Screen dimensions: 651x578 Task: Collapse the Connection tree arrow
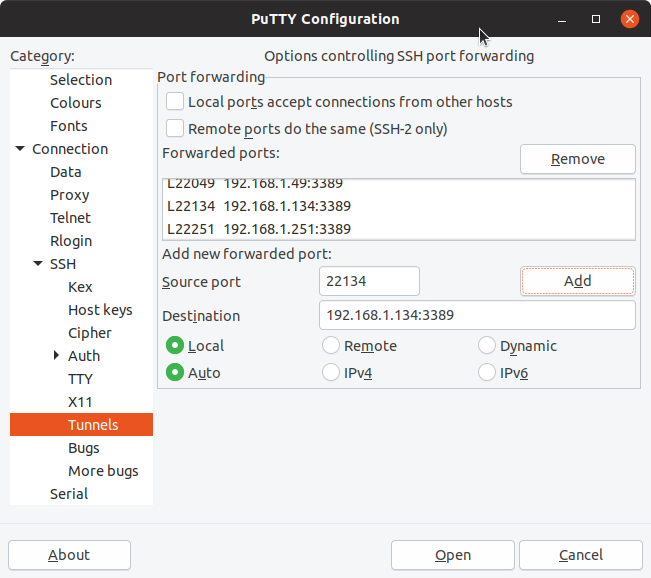pos(20,149)
